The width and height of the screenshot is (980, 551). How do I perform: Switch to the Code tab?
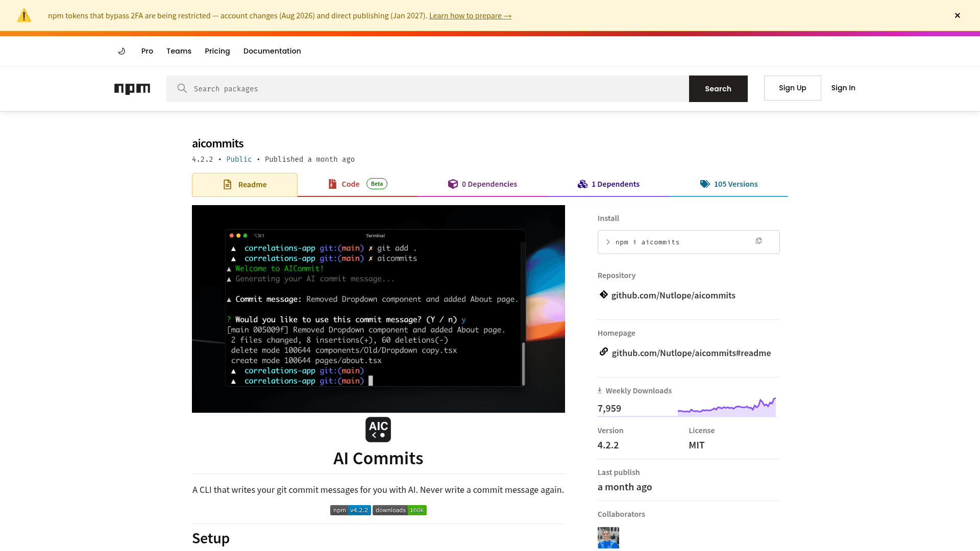click(357, 184)
